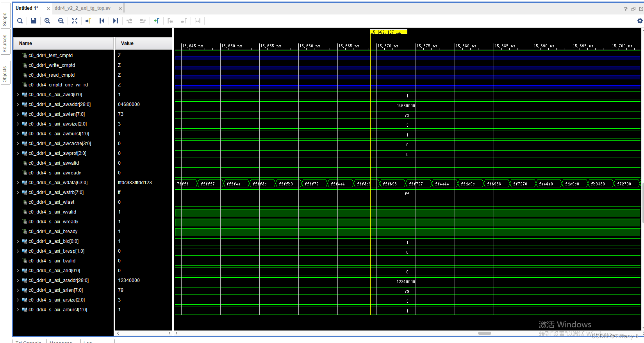
Task: Select signal c0_ddr4_s_axi_wvalid
Action: pyautogui.click(x=52, y=212)
